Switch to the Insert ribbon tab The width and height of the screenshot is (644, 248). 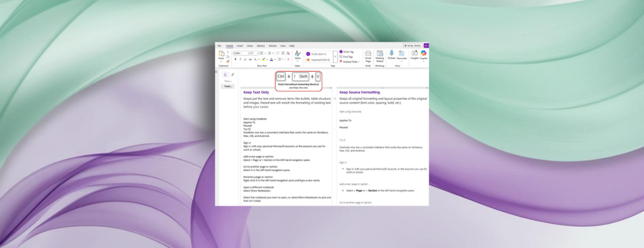tap(240, 45)
